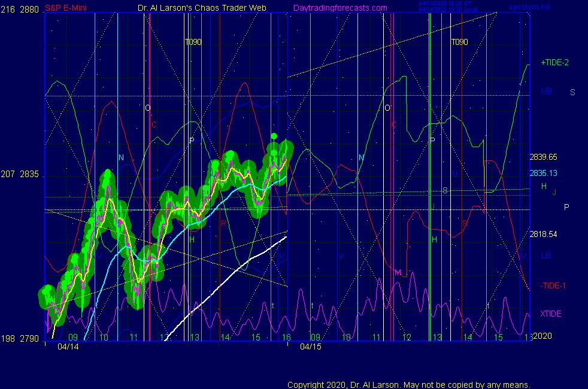Screen dimensions: 588x389
Task: Click the 04/15 date label
Action: [311, 347]
